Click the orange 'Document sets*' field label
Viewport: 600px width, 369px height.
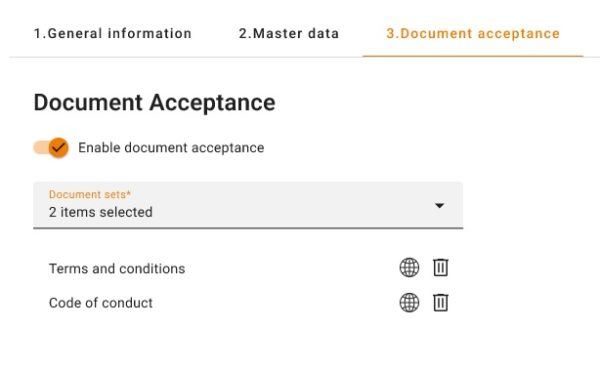tap(90, 194)
